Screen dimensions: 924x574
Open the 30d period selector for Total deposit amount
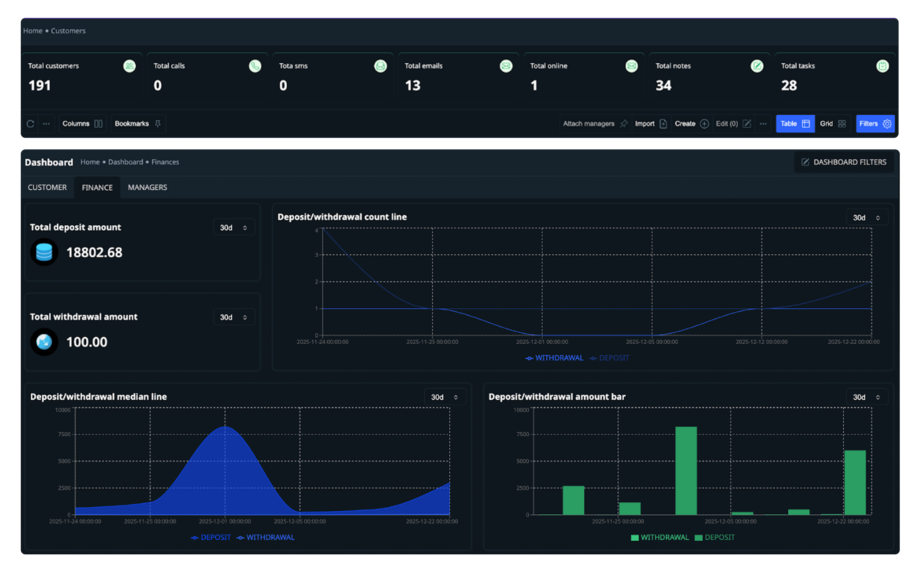click(234, 227)
